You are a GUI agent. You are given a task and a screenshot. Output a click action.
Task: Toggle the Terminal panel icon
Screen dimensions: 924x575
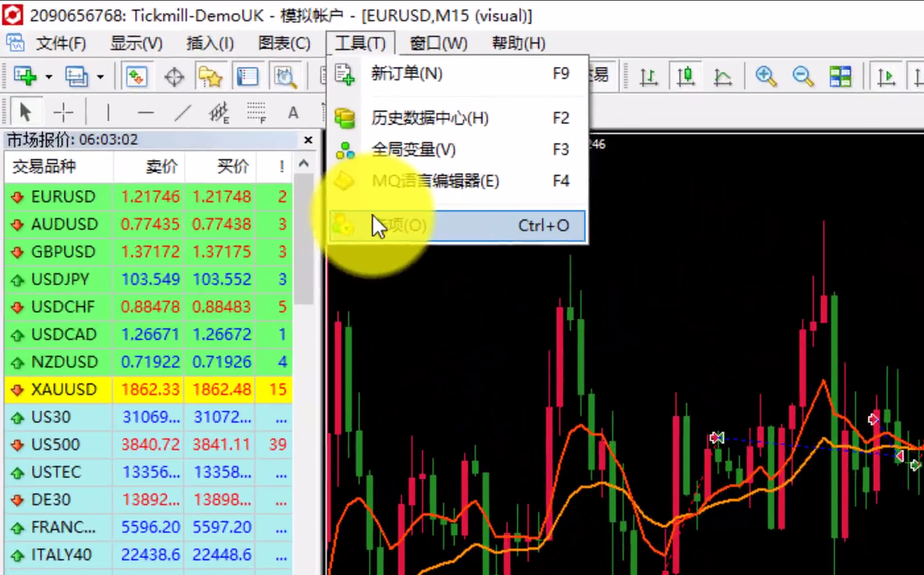coord(247,76)
